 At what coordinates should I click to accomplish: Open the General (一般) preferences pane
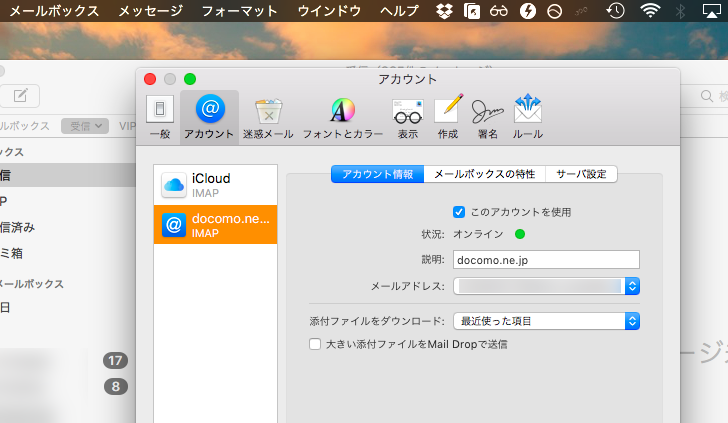click(x=159, y=116)
